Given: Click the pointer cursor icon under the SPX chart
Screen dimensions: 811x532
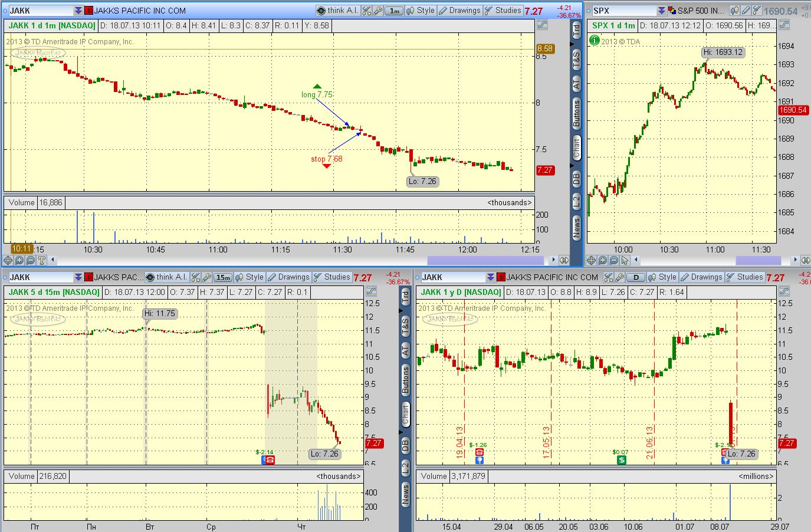Looking at the screenshot, I should click(x=625, y=260).
